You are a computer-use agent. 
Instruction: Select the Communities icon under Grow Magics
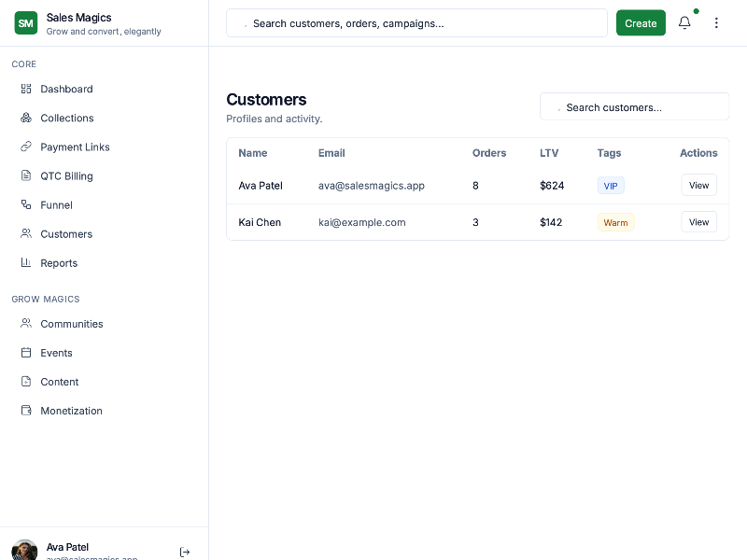tap(26, 324)
